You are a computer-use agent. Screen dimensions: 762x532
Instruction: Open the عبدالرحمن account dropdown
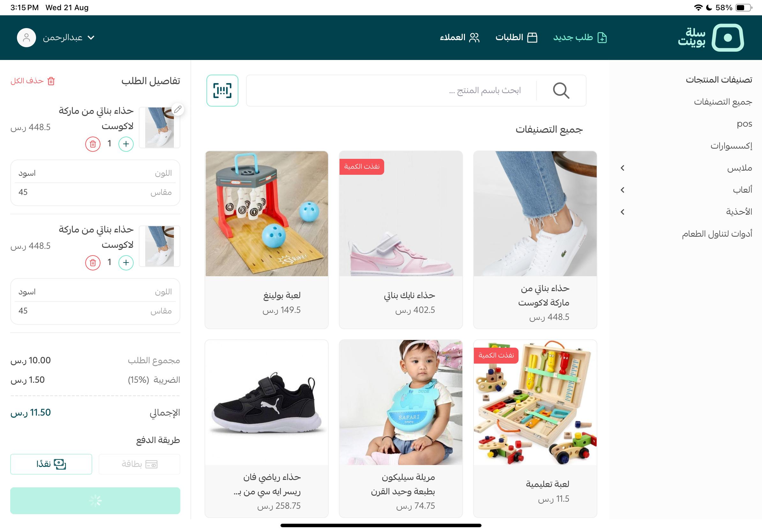(69, 38)
